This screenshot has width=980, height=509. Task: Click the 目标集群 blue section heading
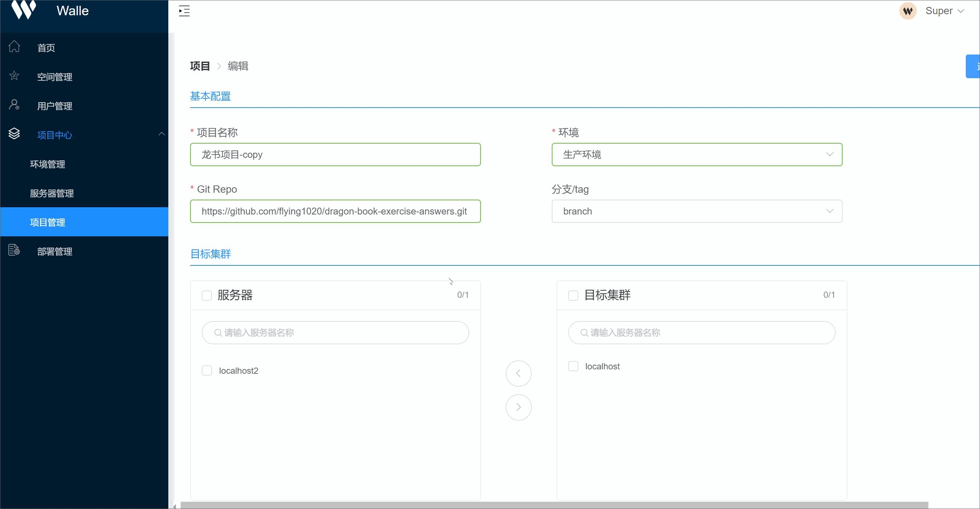tap(210, 254)
